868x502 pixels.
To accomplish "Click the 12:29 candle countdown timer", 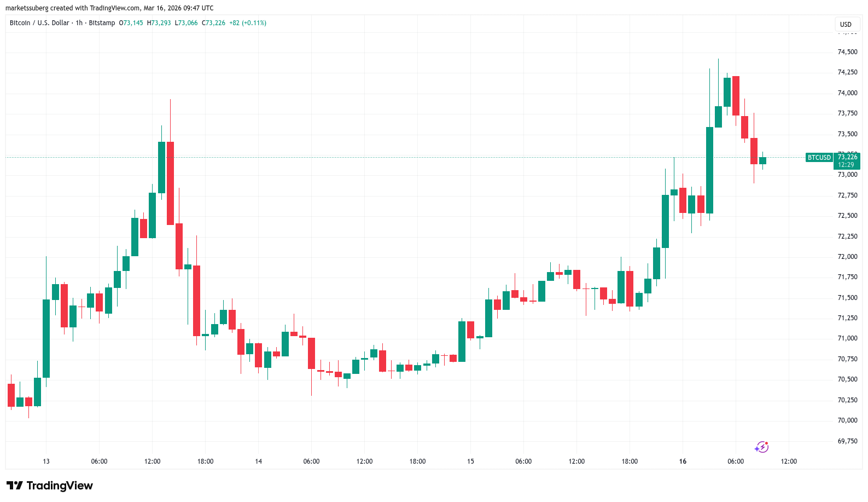I will click(846, 165).
